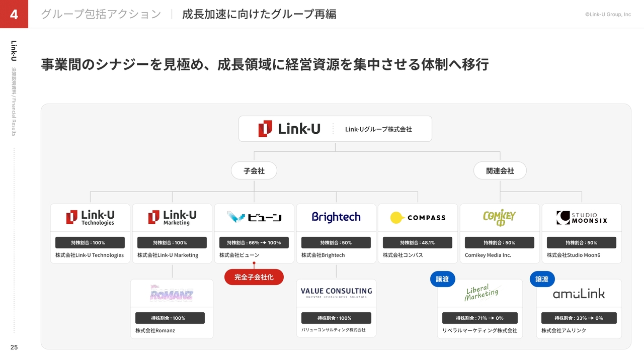The image size is (644, 362).
Task: Click 持株割合 33% → 0% label
Action: point(579,318)
